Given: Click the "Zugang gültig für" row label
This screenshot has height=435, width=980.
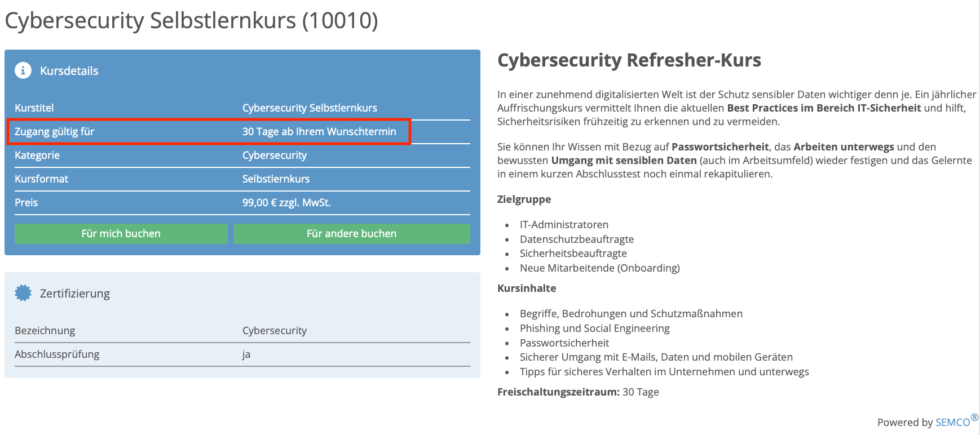Looking at the screenshot, I should [54, 131].
